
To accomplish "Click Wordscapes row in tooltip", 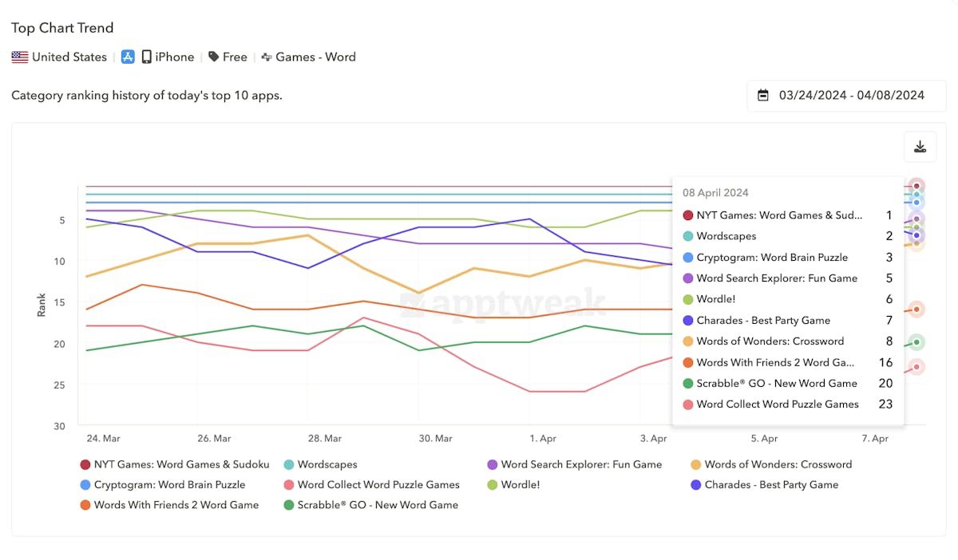I will tap(788, 236).
